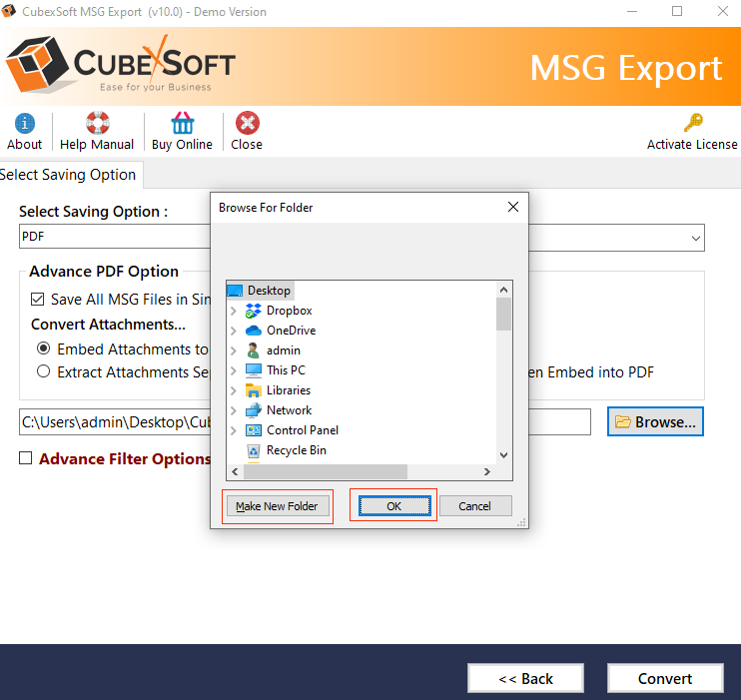Click the Activate License key icon
Image resolution: width=741 pixels, height=700 pixels.
click(693, 123)
